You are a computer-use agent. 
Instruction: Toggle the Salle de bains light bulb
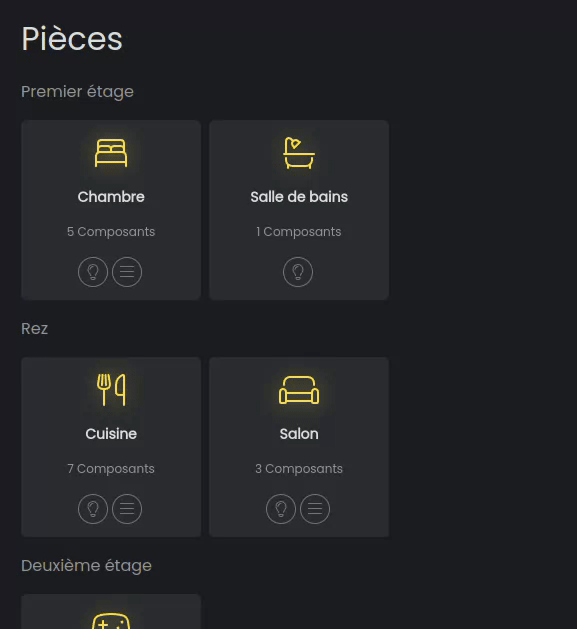298,272
